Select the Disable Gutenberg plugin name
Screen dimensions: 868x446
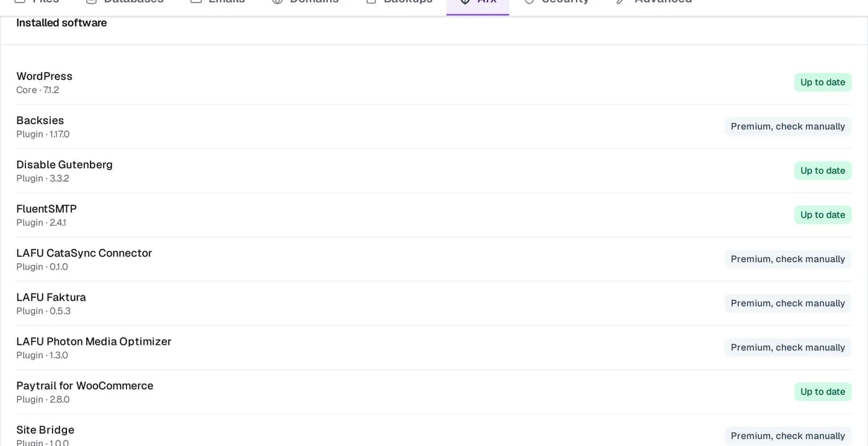pyautogui.click(x=64, y=164)
